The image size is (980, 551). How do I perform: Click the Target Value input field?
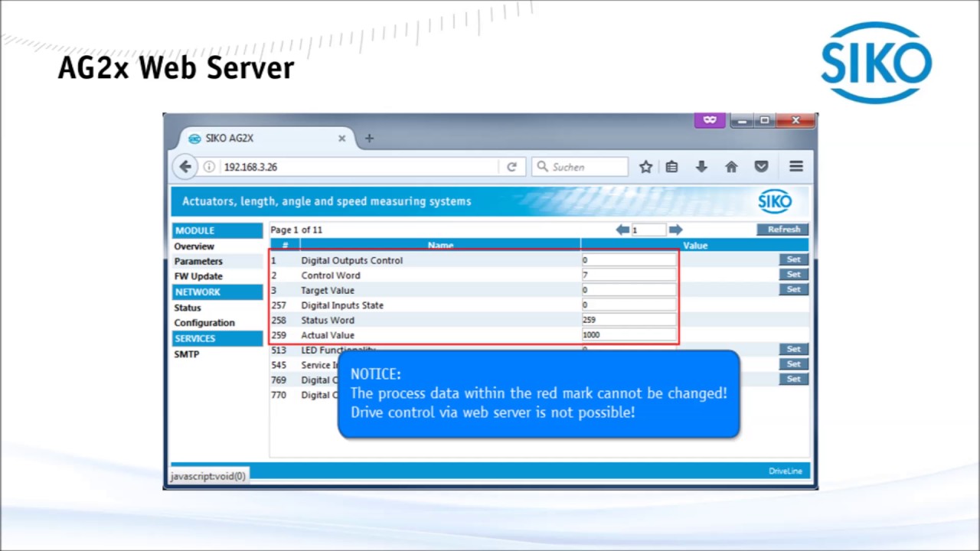pyautogui.click(x=629, y=290)
